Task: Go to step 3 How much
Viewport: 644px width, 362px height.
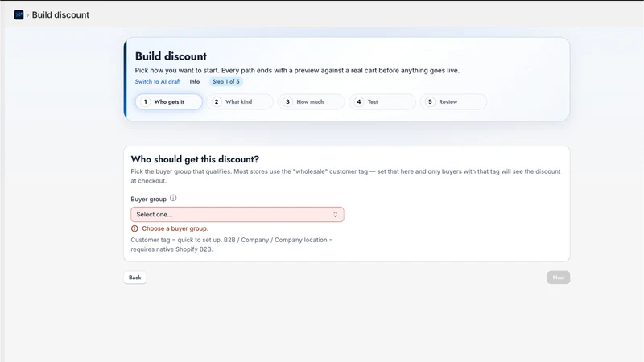Action: pos(311,102)
